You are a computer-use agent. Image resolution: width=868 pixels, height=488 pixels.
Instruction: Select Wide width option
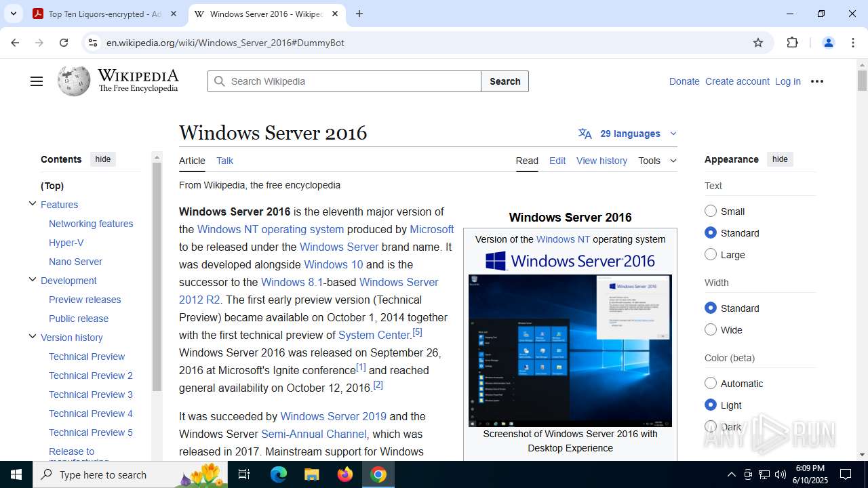click(x=711, y=329)
